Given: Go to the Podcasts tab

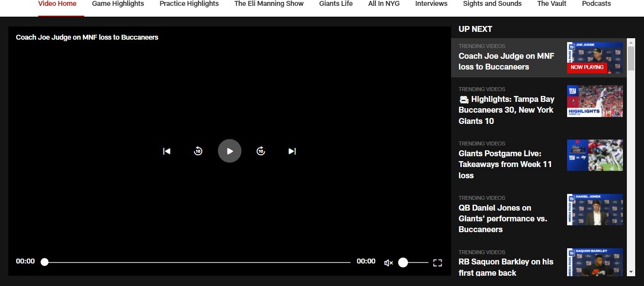Looking at the screenshot, I should coord(596,4).
